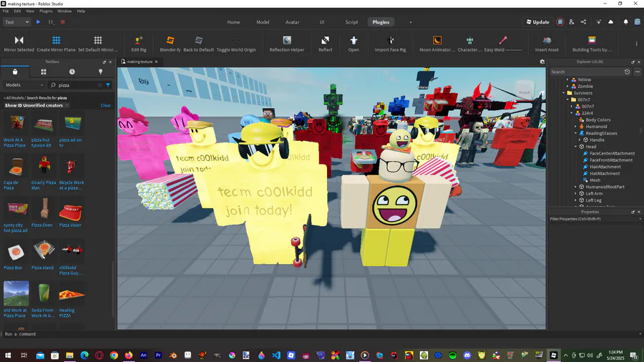Image resolution: width=644 pixels, height=362 pixels.
Task: Choose Set Default Mirror plane
Action: tap(98, 44)
